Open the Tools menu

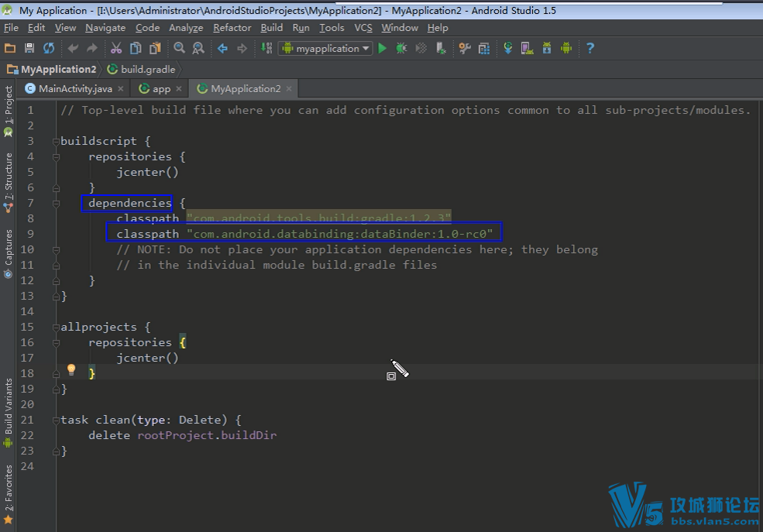(x=332, y=28)
